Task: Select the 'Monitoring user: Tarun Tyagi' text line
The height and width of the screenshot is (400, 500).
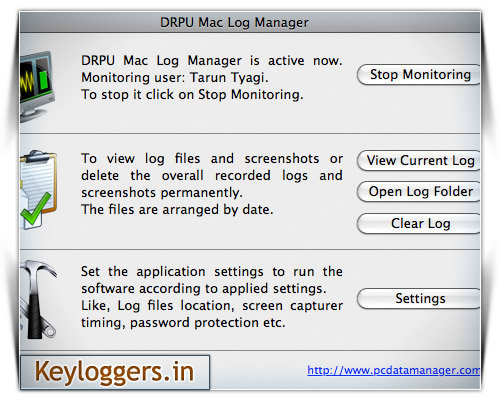Action: tap(175, 78)
